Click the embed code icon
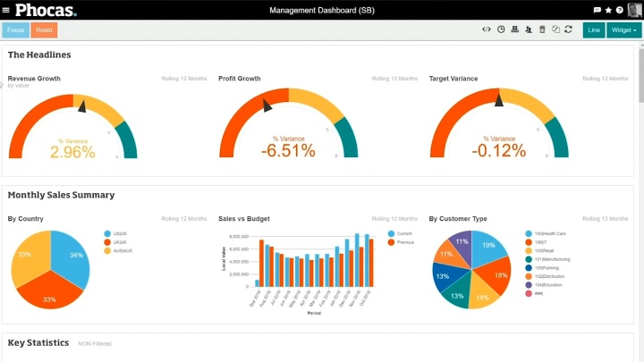 487,29
